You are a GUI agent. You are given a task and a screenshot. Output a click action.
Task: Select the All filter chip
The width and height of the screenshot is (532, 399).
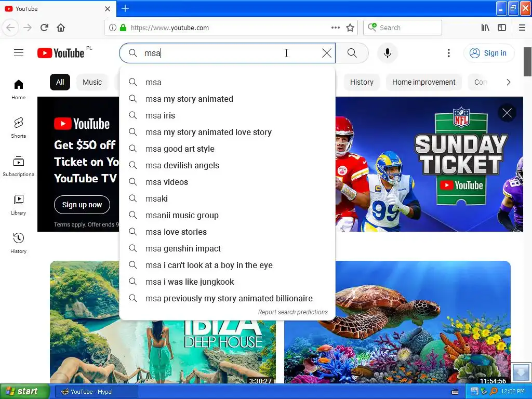tap(60, 82)
